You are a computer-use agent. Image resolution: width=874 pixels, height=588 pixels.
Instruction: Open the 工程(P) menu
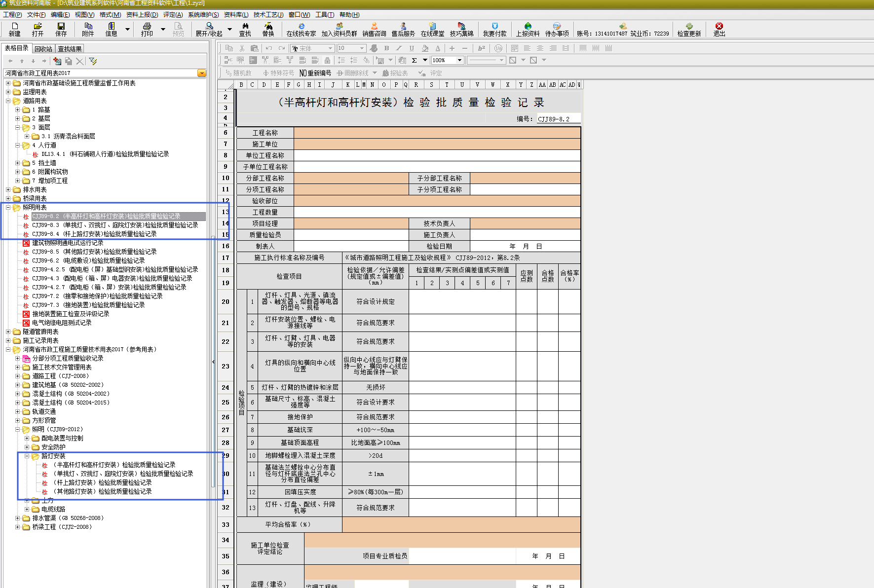pyautogui.click(x=12, y=15)
